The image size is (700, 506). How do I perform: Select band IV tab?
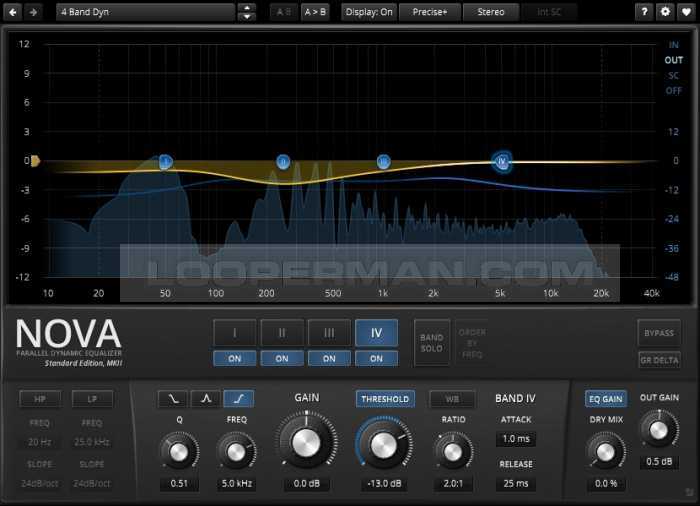(376, 333)
